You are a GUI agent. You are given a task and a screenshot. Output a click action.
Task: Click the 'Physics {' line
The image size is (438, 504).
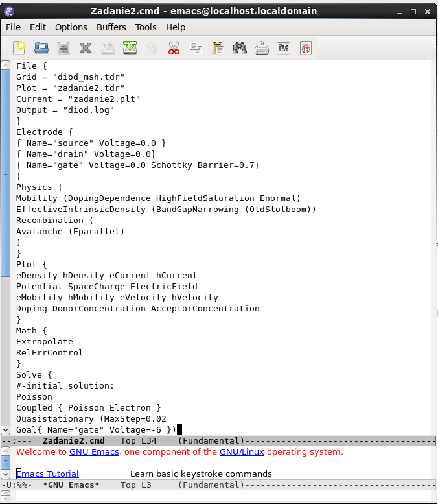point(39,187)
